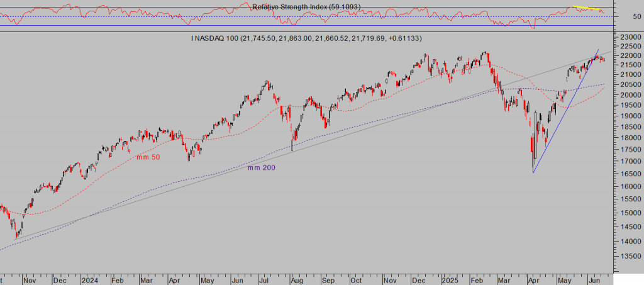The width and height of the screenshot is (644, 285).
Task: Click the Oct label on time axis
Action: 356,280
